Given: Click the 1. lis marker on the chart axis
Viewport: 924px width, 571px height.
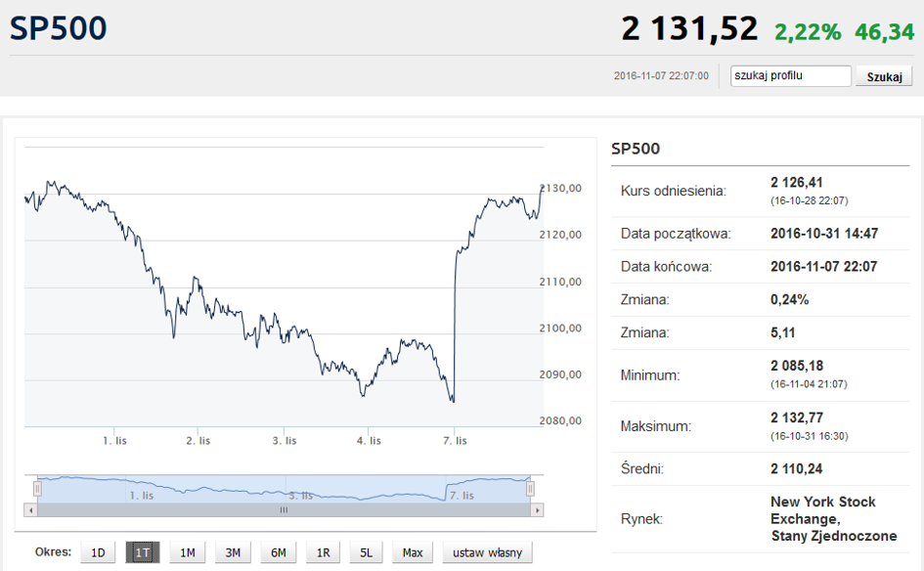Looking at the screenshot, I should pyautogui.click(x=114, y=441).
